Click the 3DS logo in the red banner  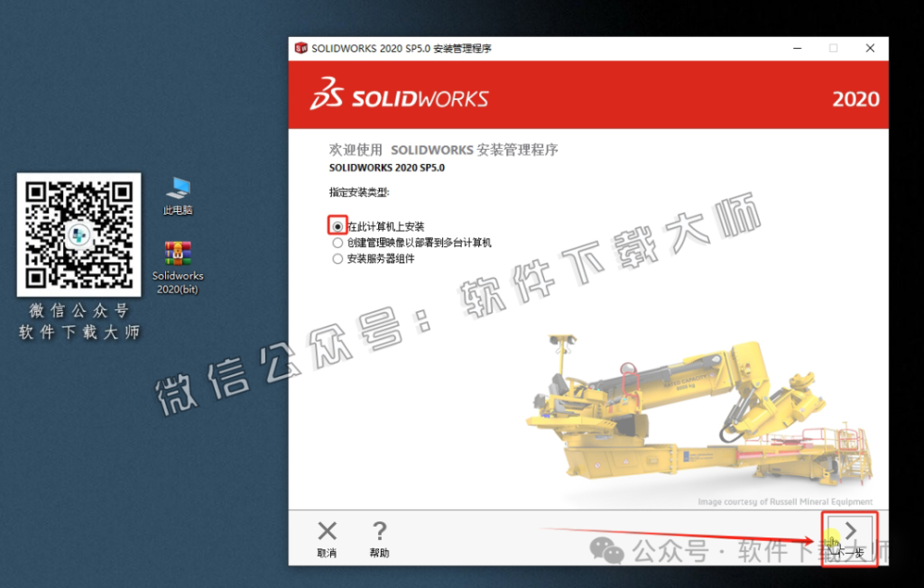click(x=328, y=95)
